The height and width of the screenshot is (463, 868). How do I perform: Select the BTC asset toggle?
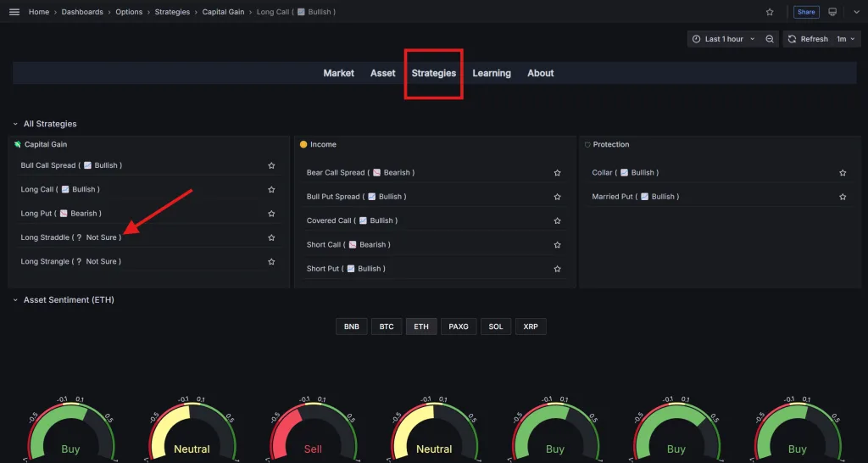pos(386,326)
